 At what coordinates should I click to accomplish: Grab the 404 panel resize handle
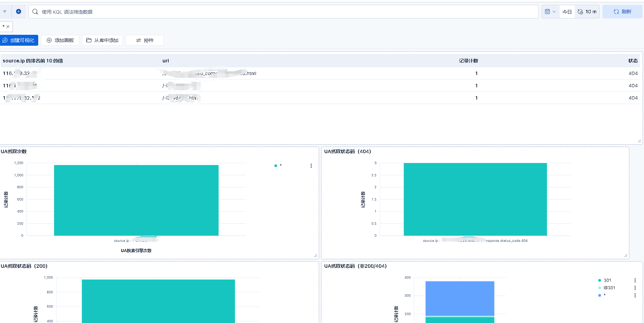coord(626,255)
